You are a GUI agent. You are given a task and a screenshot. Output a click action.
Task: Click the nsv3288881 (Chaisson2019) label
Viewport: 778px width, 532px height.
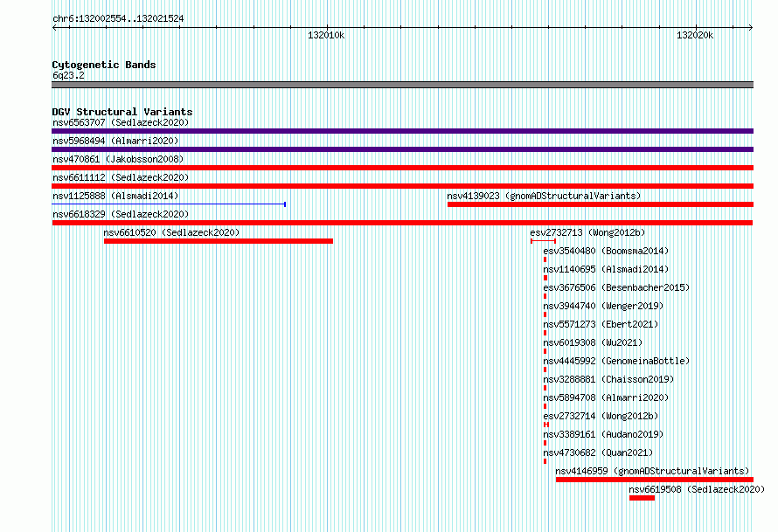pos(608,379)
